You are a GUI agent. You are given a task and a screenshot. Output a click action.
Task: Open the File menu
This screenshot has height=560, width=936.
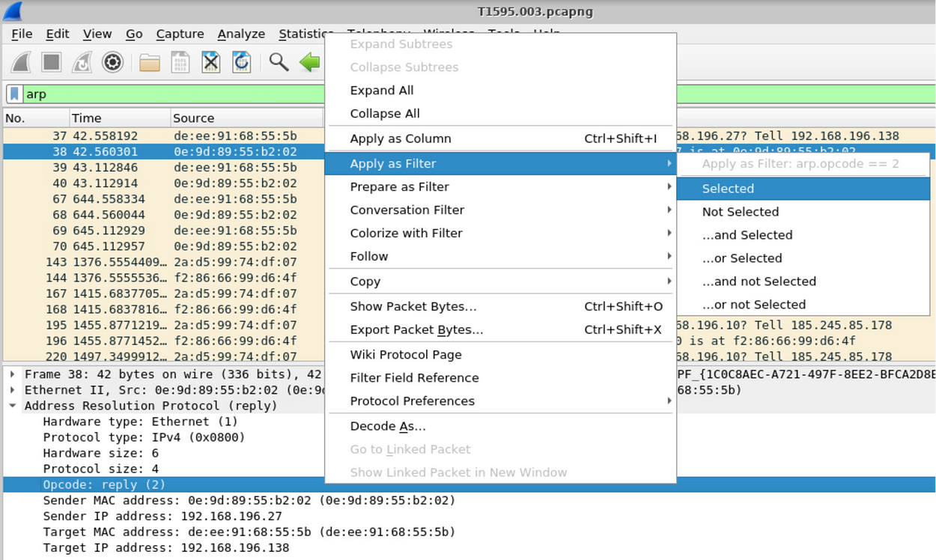(22, 34)
